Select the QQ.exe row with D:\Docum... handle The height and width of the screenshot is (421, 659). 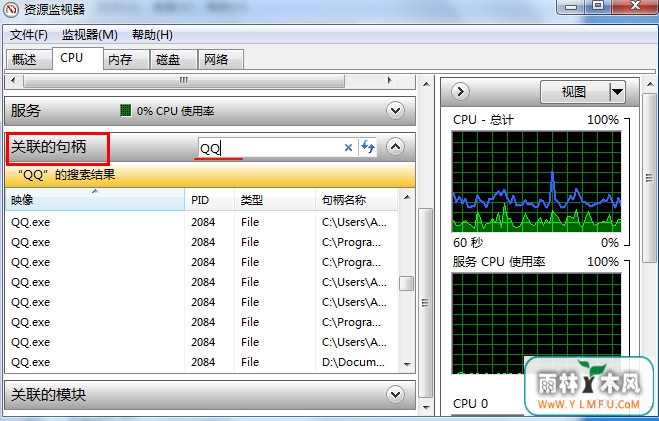click(x=202, y=362)
